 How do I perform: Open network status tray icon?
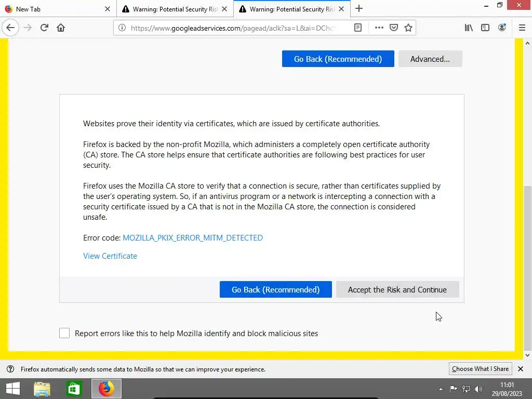point(466,389)
